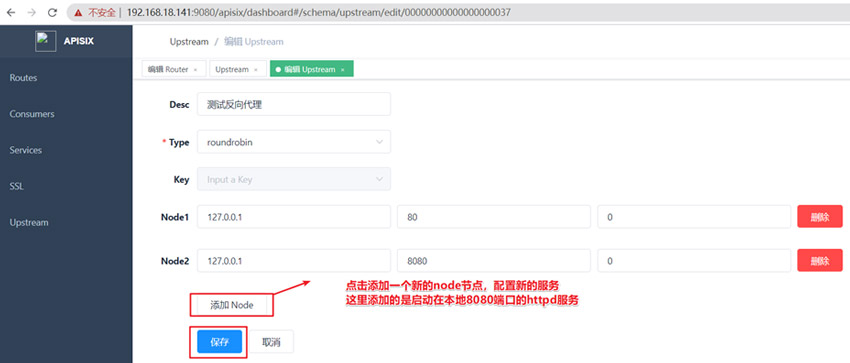Screen dimensions: 850x363
Task: Go back using browser back arrow
Action: coord(11,12)
